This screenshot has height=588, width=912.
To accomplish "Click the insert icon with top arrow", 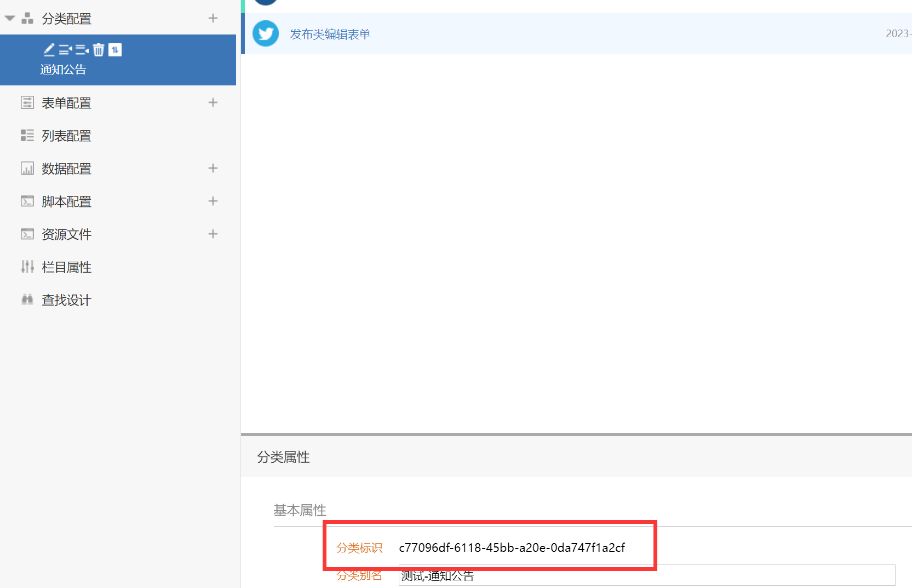I will [x=66, y=50].
